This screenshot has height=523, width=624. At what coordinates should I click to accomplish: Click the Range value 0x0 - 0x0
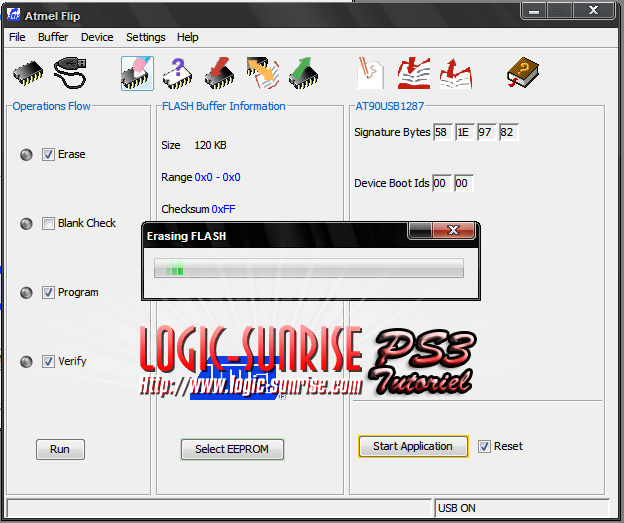[x=217, y=177]
